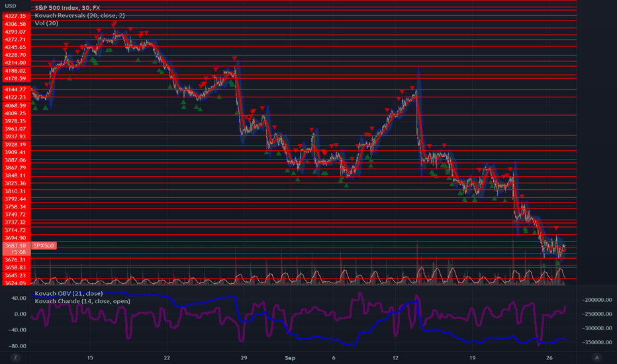Click the 3792.44 price level label
This screenshot has height=364, width=617.
point(15,199)
